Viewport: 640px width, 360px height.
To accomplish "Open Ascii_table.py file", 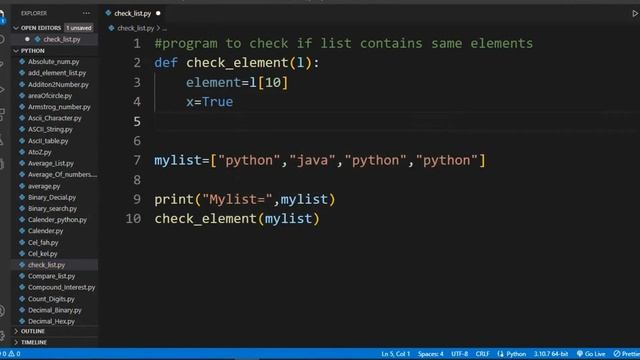I will [48, 141].
